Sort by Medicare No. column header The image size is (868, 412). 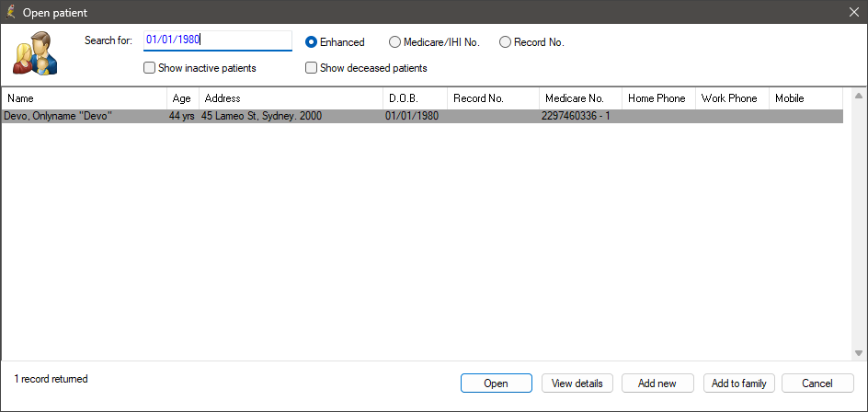pyautogui.click(x=581, y=98)
